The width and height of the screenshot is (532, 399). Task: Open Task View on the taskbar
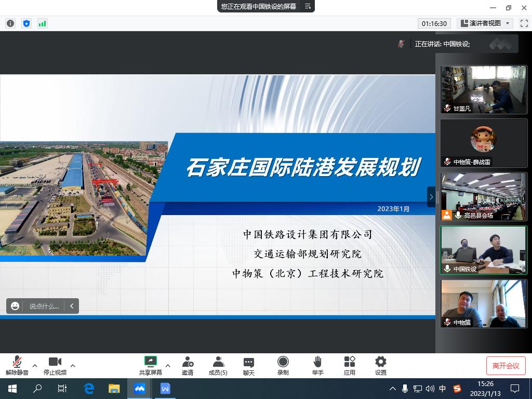click(62, 389)
